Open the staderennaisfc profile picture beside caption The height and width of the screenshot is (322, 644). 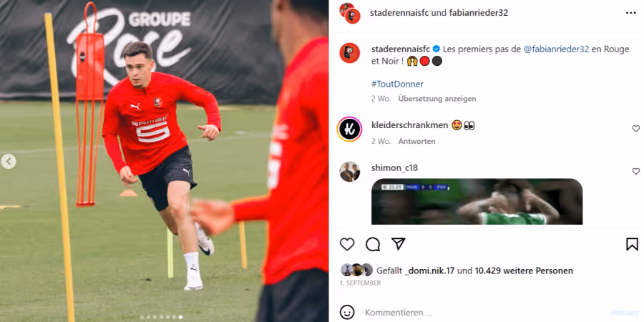tap(349, 53)
